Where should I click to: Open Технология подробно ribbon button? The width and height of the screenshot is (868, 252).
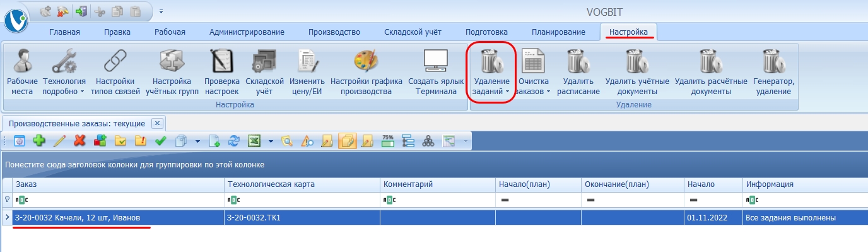pos(64,72)
